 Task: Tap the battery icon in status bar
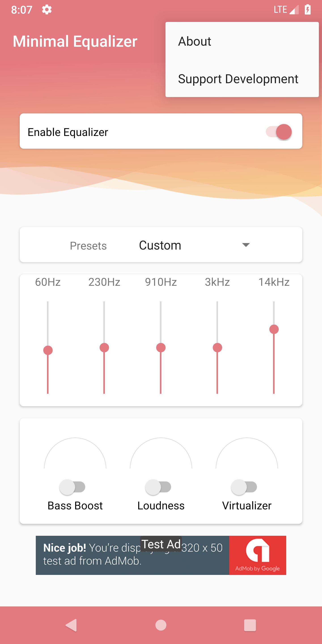(x=307, y=10)
